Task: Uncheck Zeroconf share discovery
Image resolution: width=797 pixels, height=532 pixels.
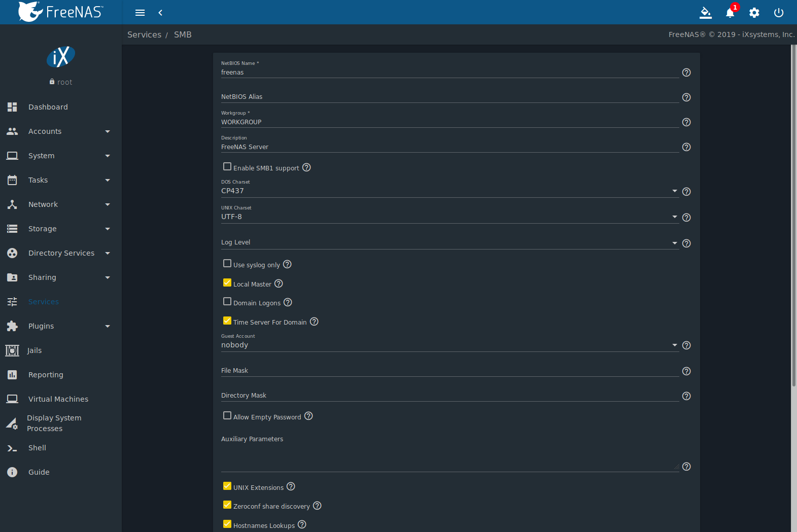Action: 227,505
